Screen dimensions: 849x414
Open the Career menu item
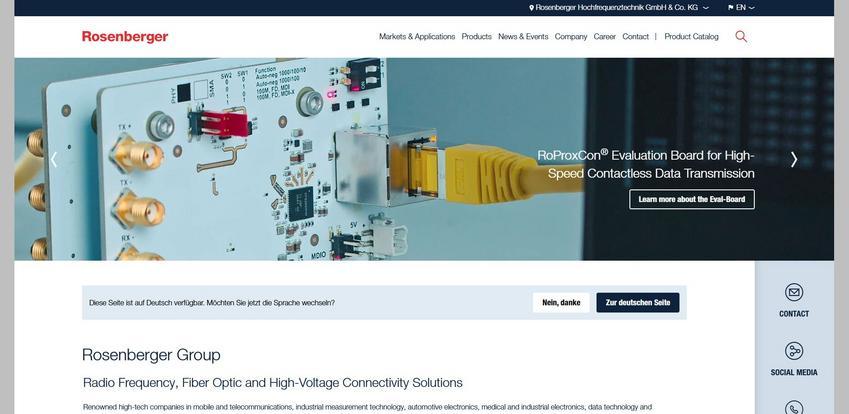pos(604,37)
